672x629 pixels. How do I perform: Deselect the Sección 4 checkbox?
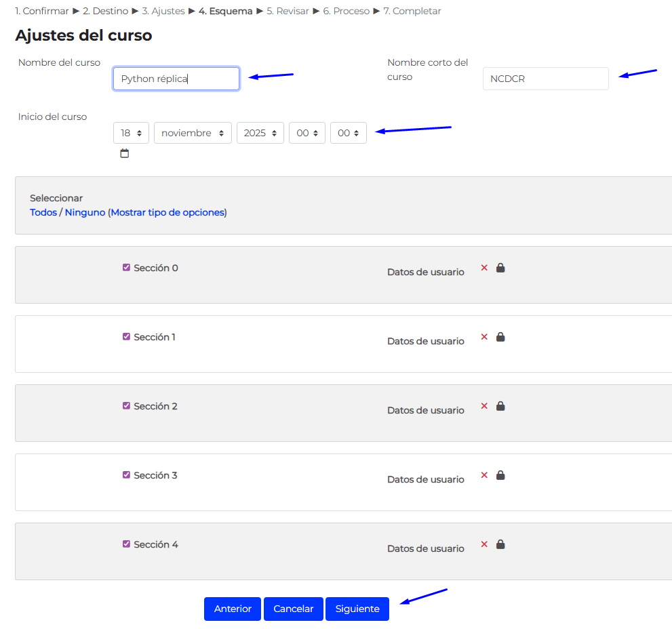[x=126, y=544]
